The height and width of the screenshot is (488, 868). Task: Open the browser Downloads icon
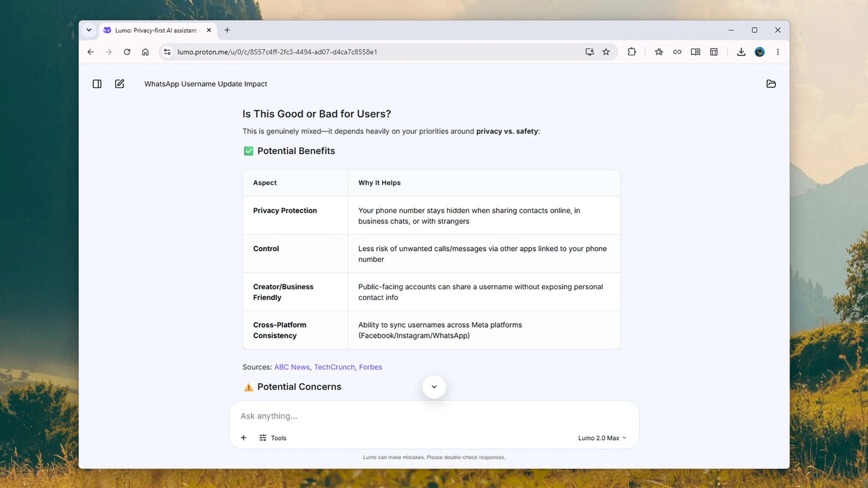coord(741,52)
